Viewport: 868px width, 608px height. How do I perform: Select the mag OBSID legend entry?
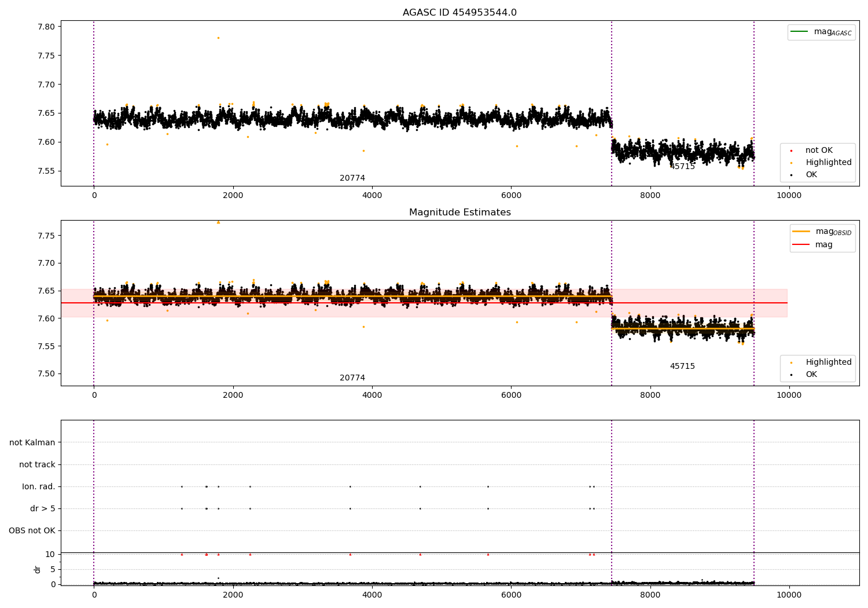point(822,232)
